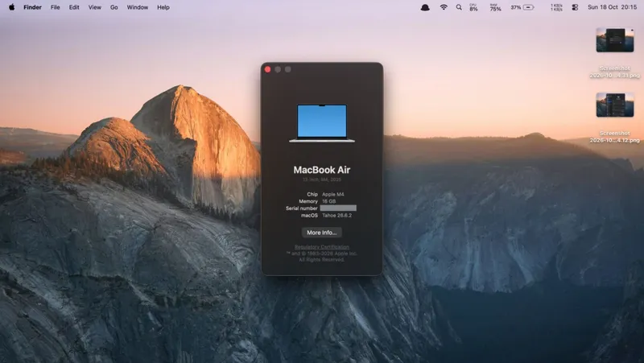The width and height of the screenshot is (644, 363).
Task: Open the Window menu
Action: (x=137, y=7)
